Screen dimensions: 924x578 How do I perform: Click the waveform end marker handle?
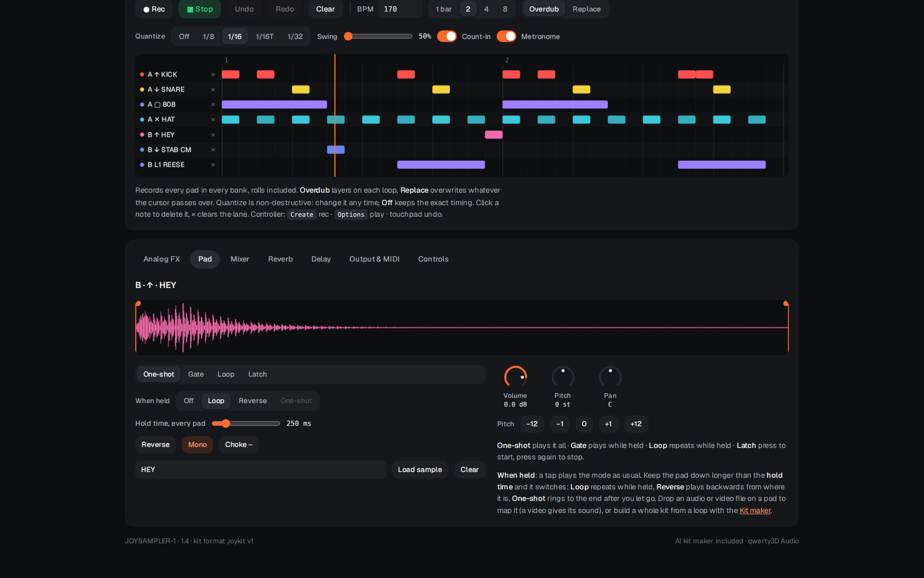tap(786, 303)
